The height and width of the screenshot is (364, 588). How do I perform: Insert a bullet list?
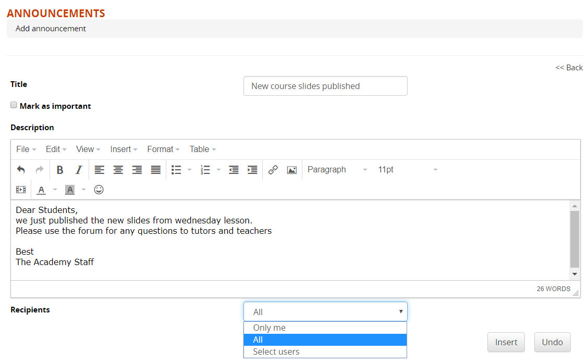176,170
